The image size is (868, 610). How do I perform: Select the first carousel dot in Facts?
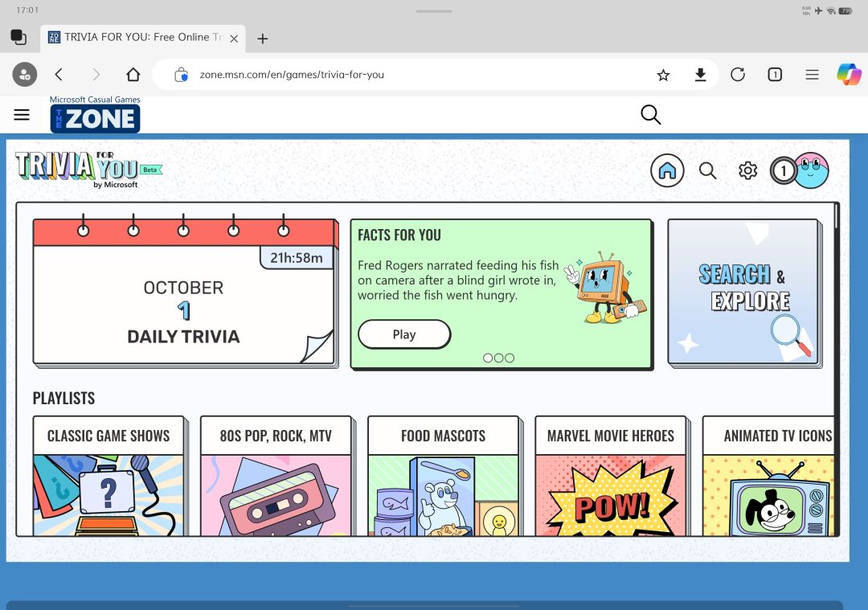pyautogui.click(x=488, y=358)
